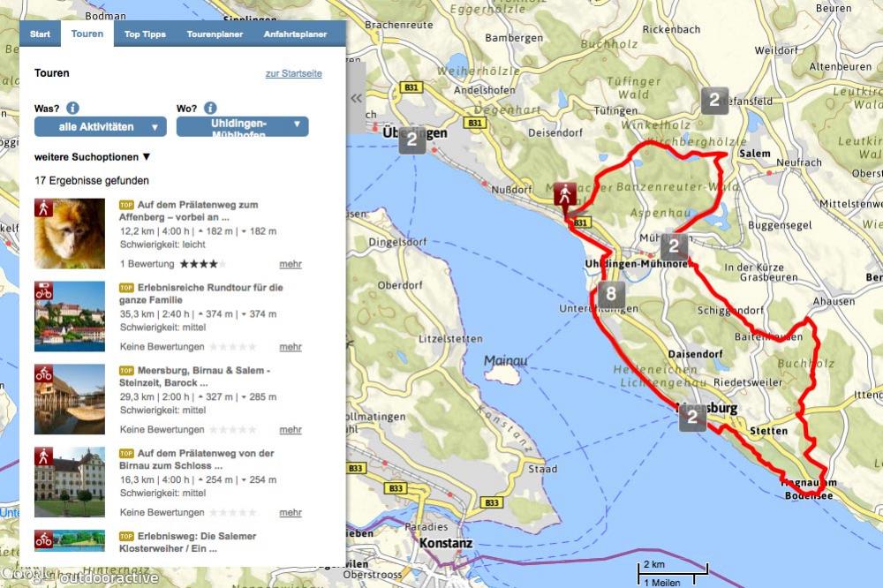This screenshot has width=883, height=588.
Task: Click the star rating of the Affenberg tour
Action: pyautogui.click(x=203, y=264)
